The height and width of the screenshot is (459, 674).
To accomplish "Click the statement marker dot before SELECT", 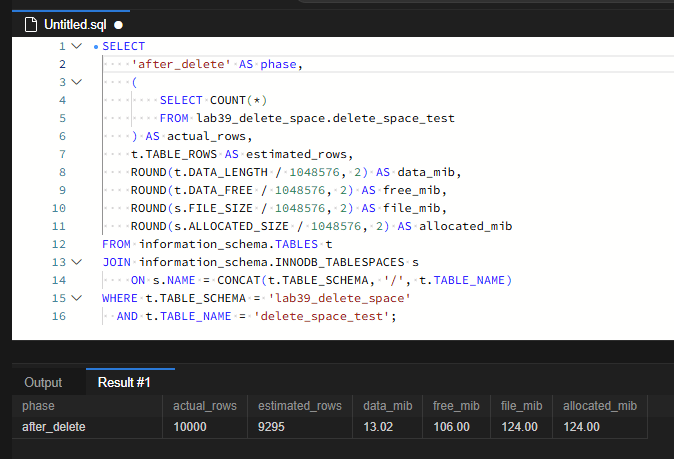I will 96,47.
